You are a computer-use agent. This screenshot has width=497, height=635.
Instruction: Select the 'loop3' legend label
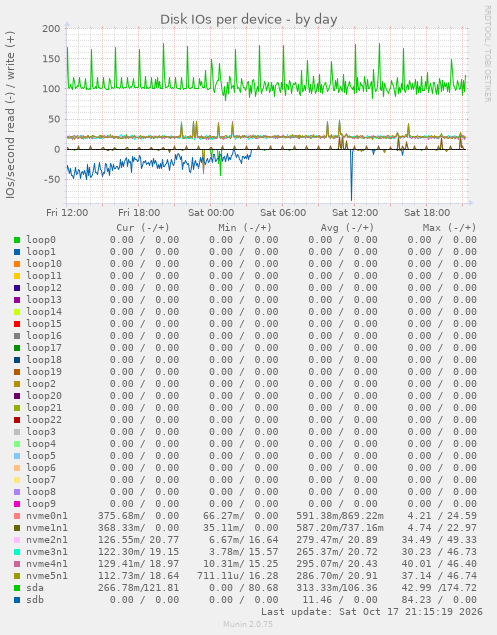[41, 432]
